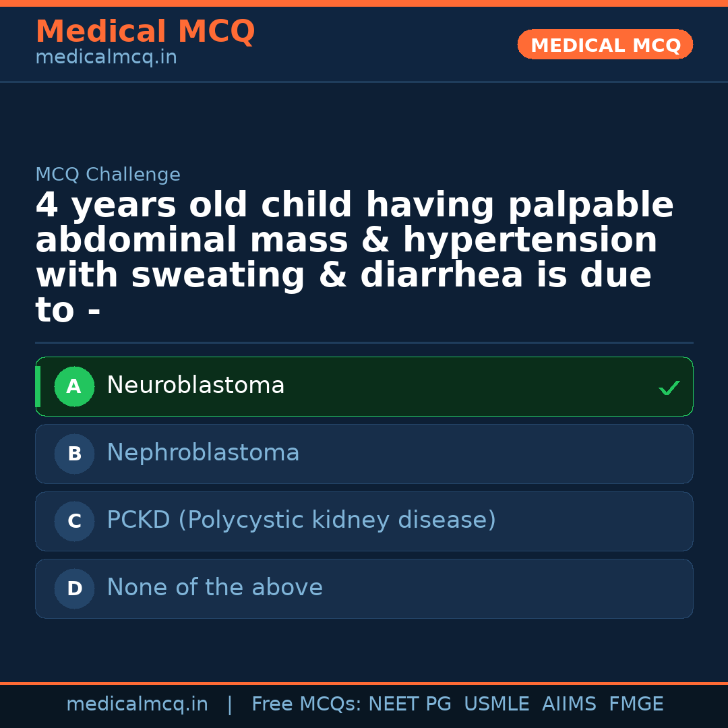Click the B letter circle badge

[74, 454]
